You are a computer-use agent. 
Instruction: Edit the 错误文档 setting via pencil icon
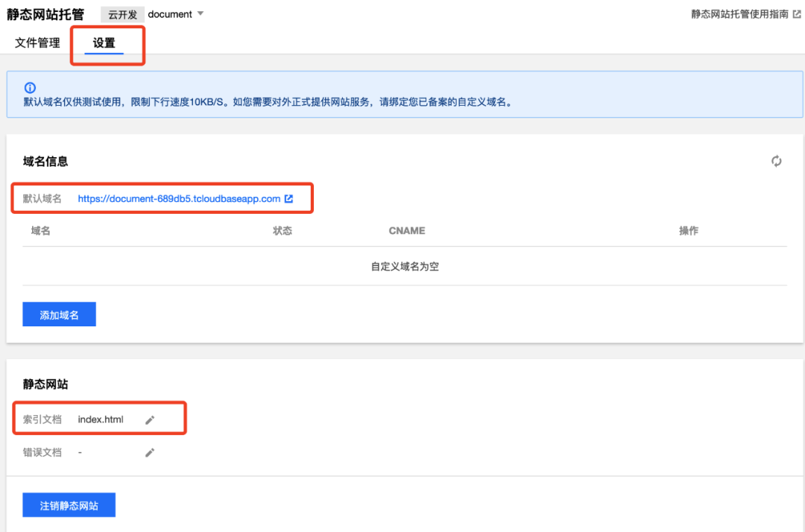(x=150, y=452)
